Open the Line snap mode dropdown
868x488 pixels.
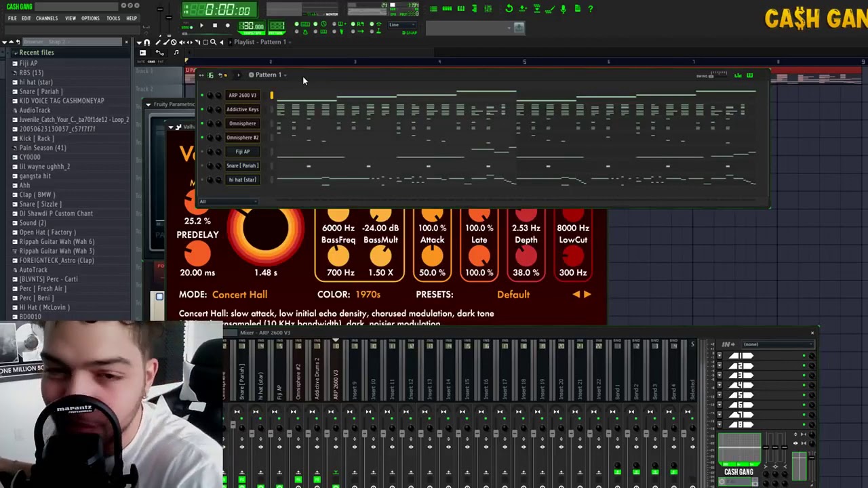tap(403, 25)
